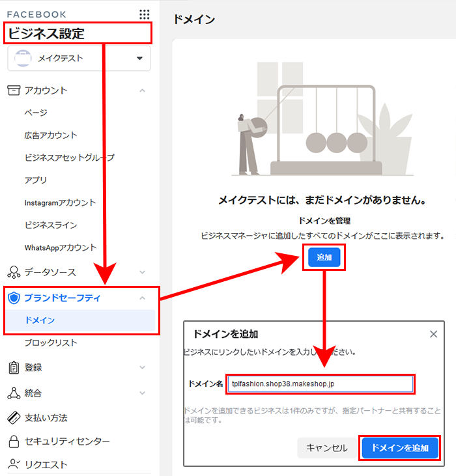Open ブロックリスト in sidebar

[x=51, y=343]
